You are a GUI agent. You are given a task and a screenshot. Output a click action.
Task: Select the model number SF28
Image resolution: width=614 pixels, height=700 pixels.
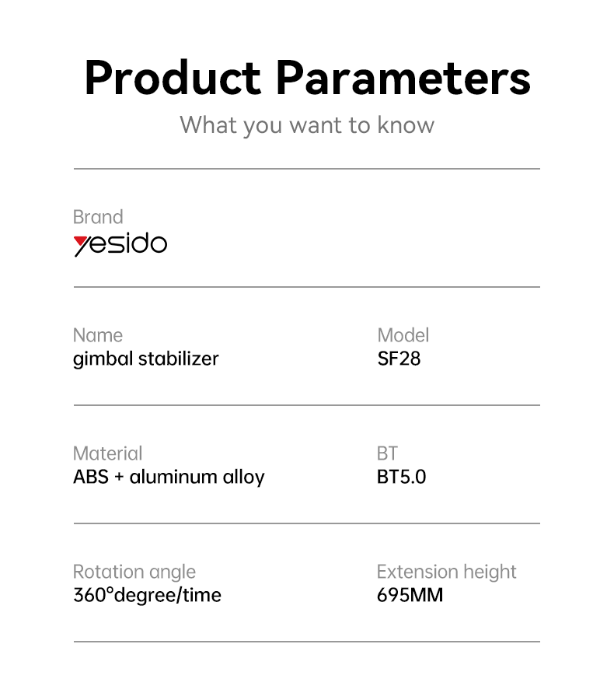point(399,359)
